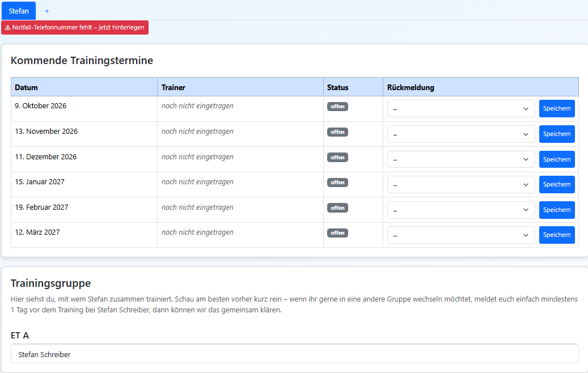
Task: Click Speichern for 13. November 2026
Action: pos(557,134)
